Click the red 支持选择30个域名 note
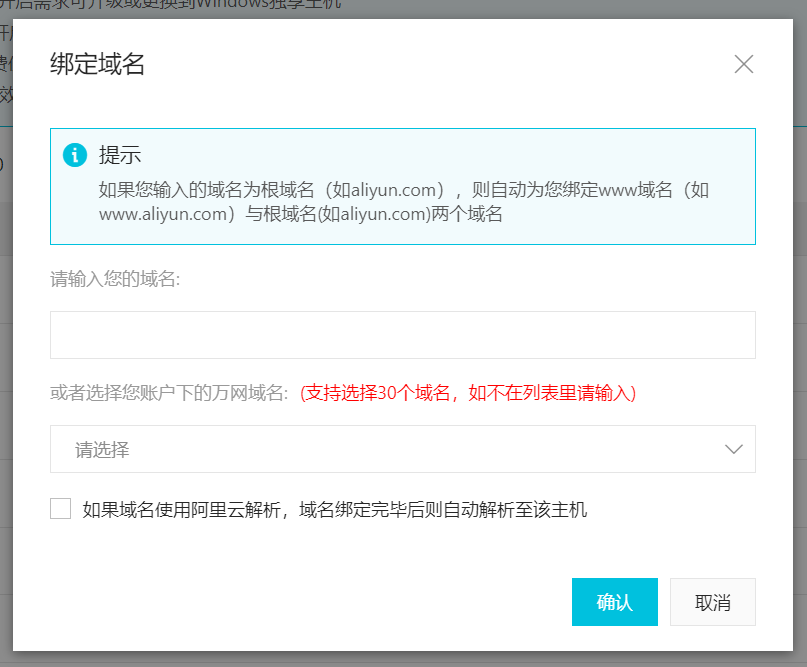This screenshot has height=667, width=807. tap(468, 393)
